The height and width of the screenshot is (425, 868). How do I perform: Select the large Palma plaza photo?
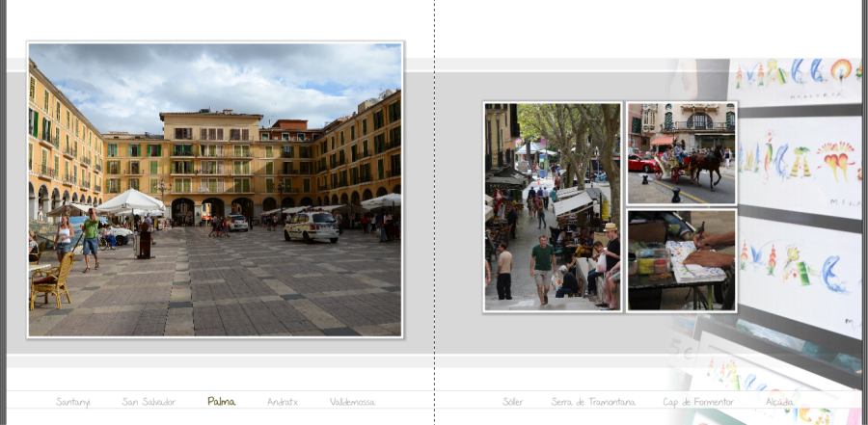point(215,189)
